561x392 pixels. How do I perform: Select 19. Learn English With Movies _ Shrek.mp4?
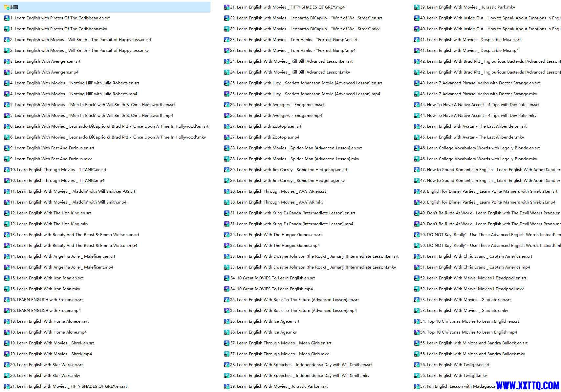tap(51, 354)
